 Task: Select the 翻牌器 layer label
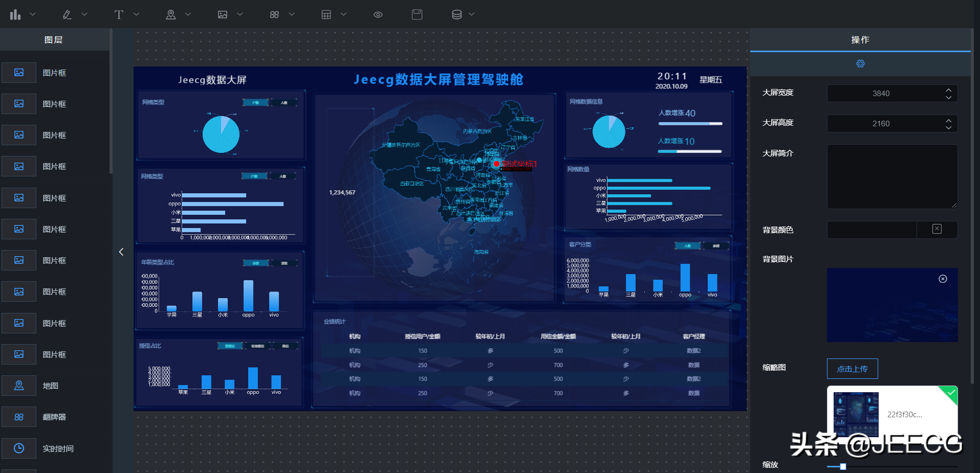54,417
